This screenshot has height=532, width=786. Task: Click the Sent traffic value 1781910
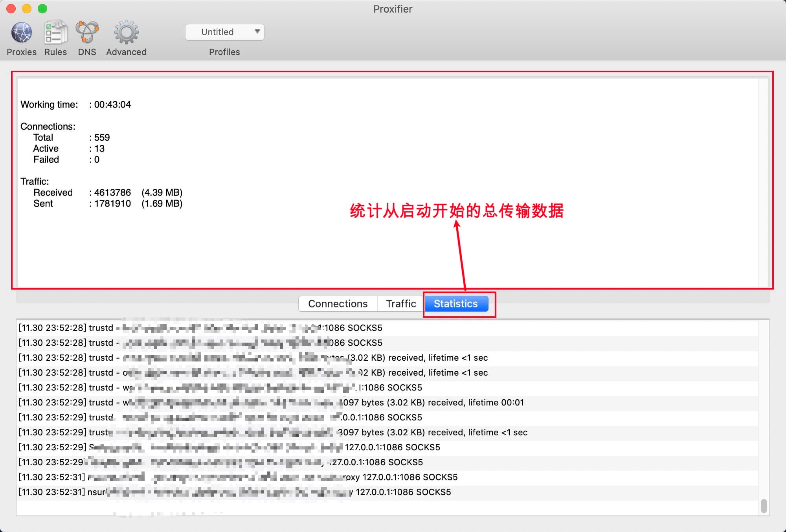[112, 204]
